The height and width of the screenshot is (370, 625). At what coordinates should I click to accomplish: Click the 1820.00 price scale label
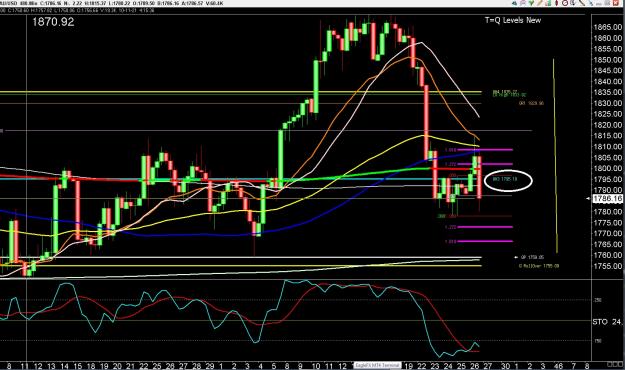[608, 125]
